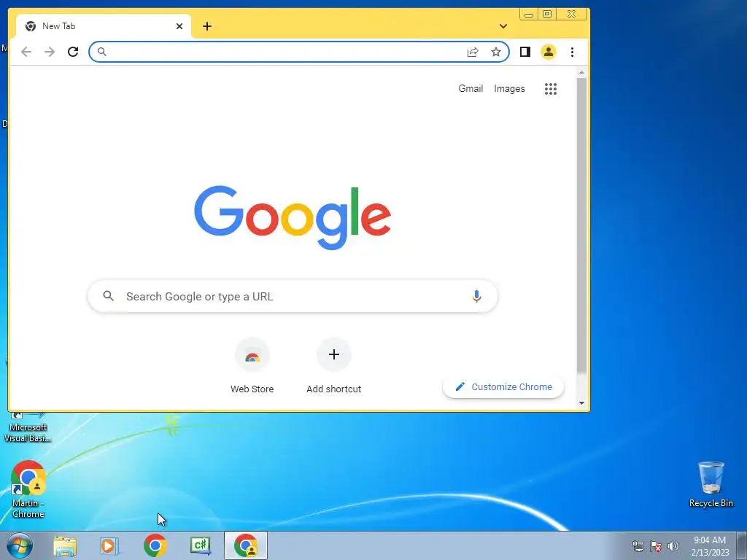Open Windows Explorer from the taskbar
Viewport: 747px width, 560px height.
tap(65, 546)
